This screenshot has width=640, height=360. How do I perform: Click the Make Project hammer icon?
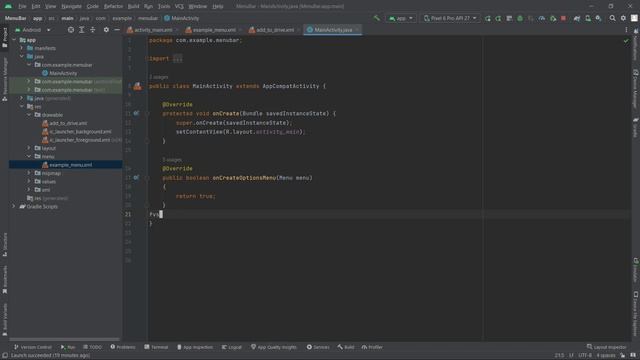[x=376, y=18]
